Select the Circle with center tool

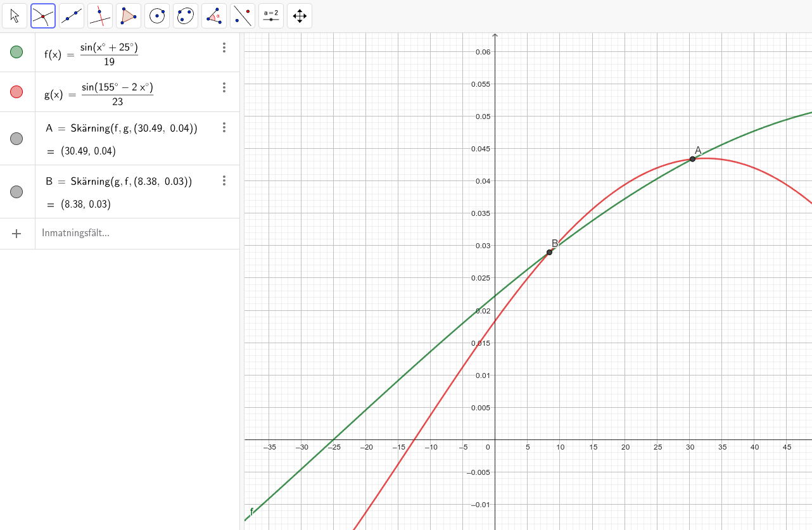(x=157, y=16)
